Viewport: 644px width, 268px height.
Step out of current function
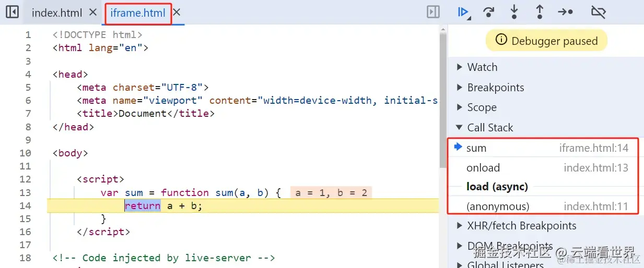540,12
